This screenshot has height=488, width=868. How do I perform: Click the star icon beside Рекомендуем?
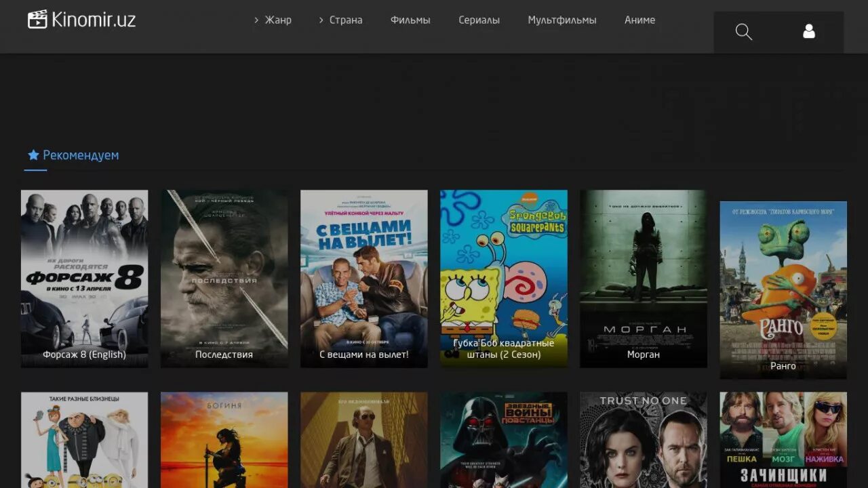[x=33, y=155]
